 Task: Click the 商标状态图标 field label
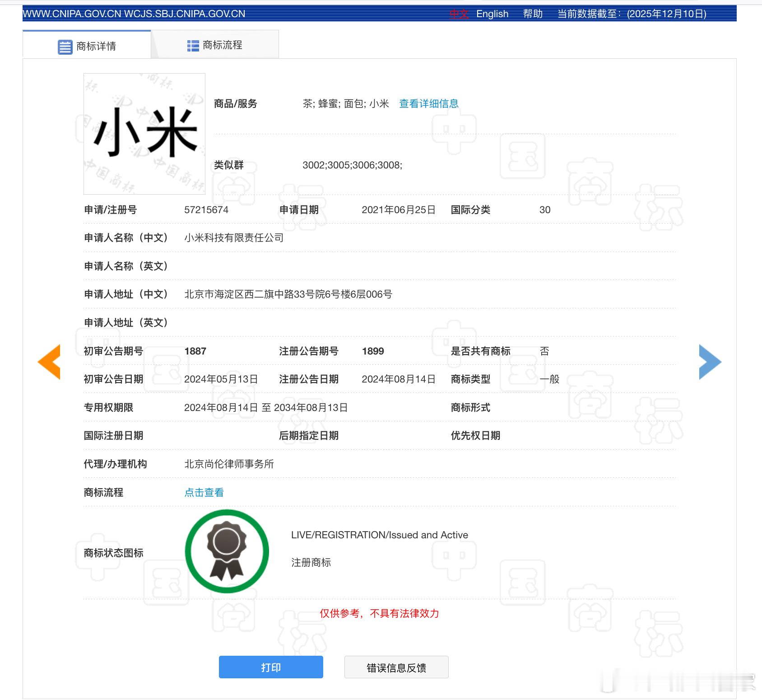(113, 553)
